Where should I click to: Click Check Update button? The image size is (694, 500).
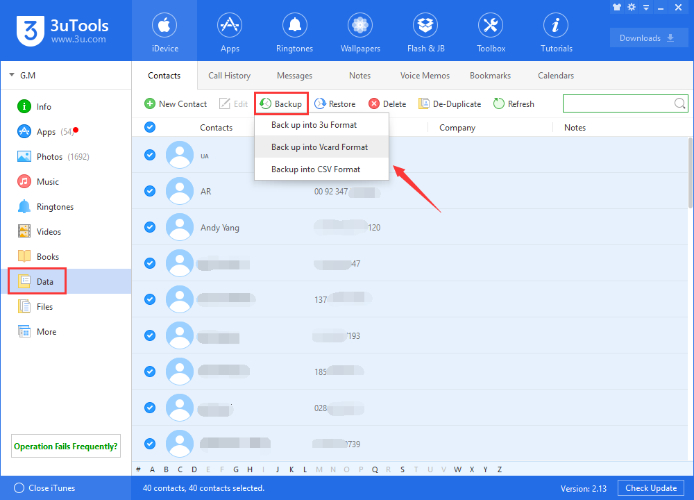[651, 488]
